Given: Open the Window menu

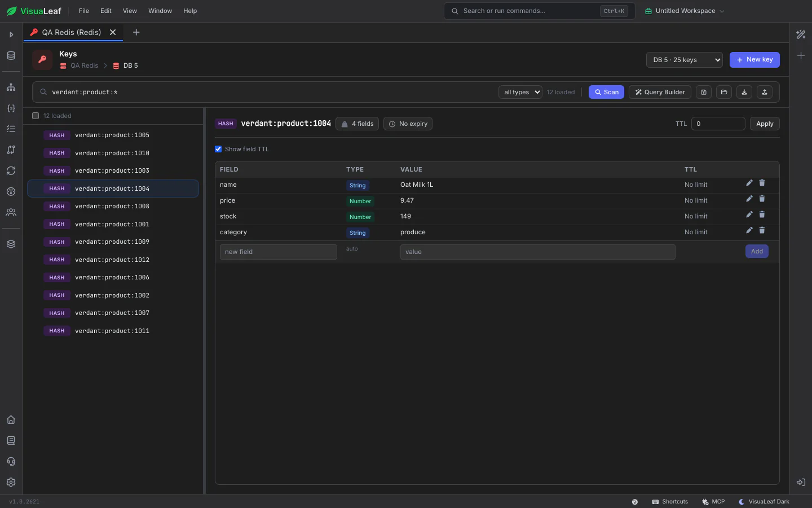Looking at the screenshot, I should click(160, 11).
